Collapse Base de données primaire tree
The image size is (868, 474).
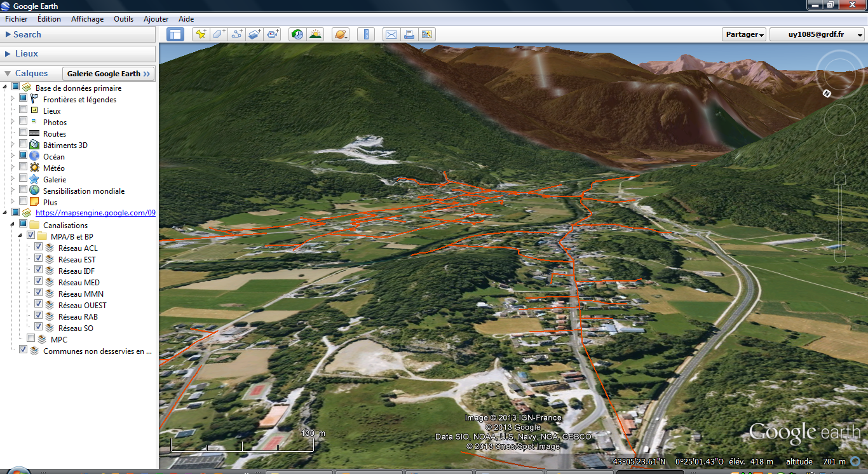(x=6, y=88)
